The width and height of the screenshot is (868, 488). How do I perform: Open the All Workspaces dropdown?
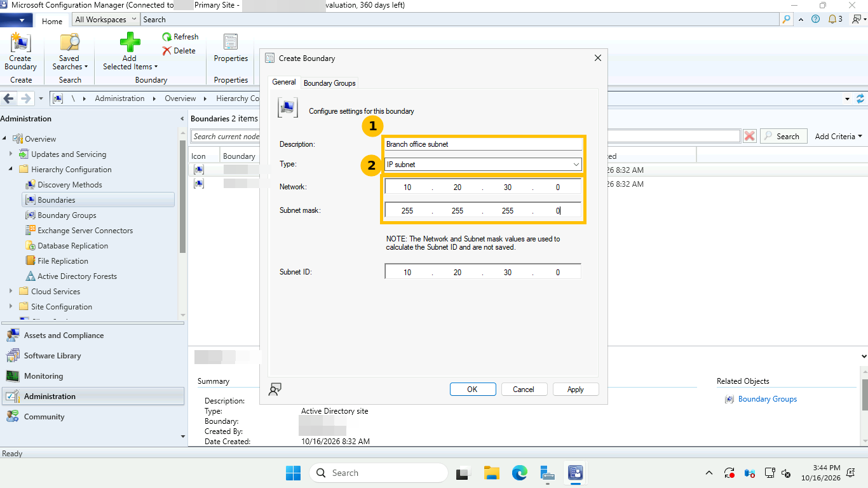106,20
